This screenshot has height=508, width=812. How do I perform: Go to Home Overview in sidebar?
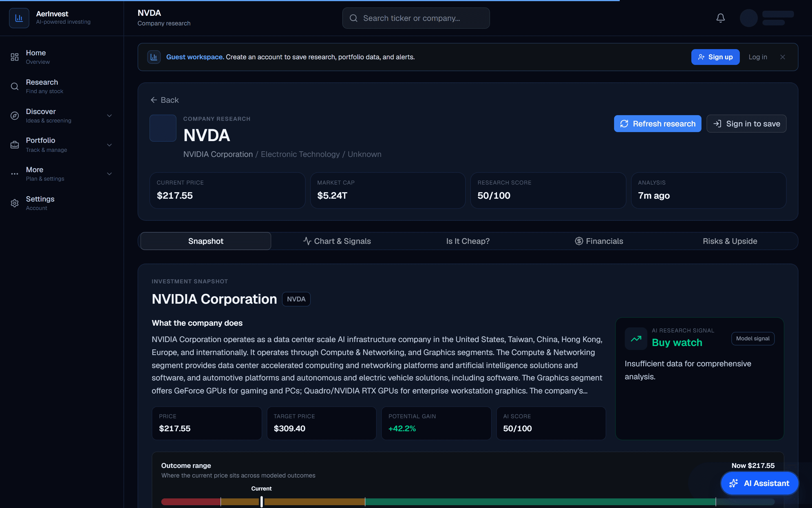tap(62, 57)
